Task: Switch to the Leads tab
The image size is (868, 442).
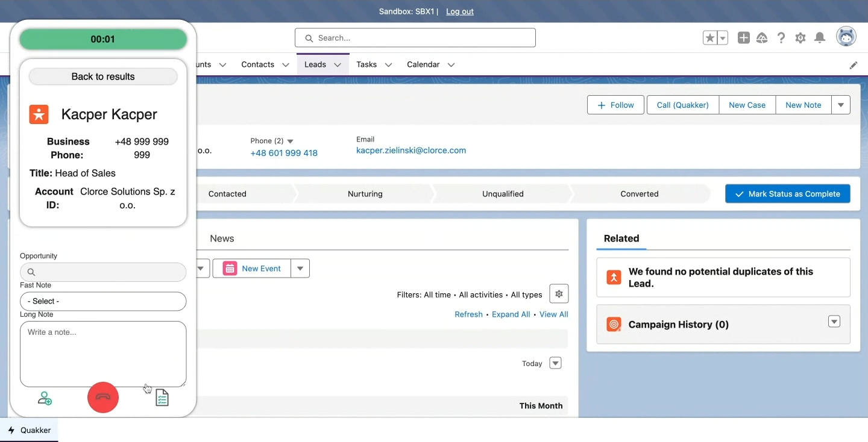Action: tap(315, 64)
